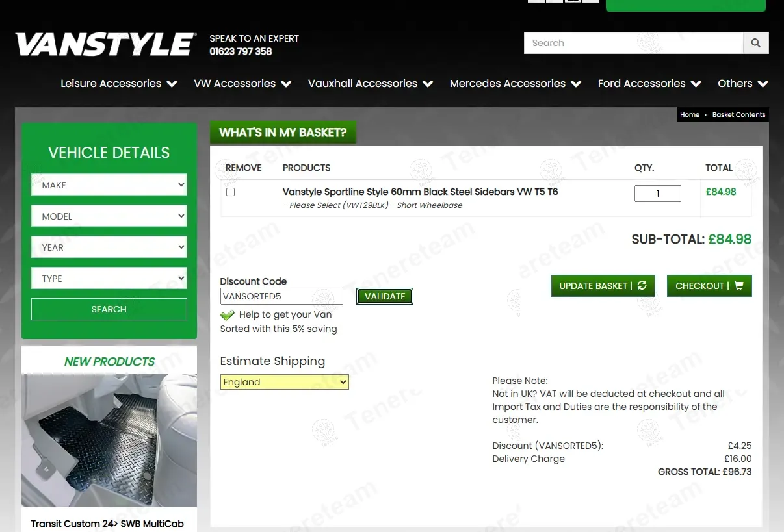This screenshot has height=532, width=784.
Task: Open the Leisure Accessories menu
Action: pos(118,84)
